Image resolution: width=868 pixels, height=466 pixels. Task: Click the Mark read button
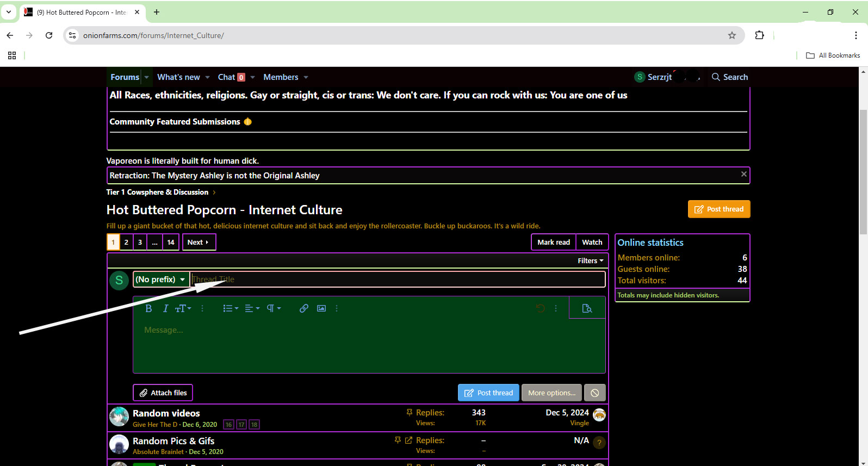[554, 243]
